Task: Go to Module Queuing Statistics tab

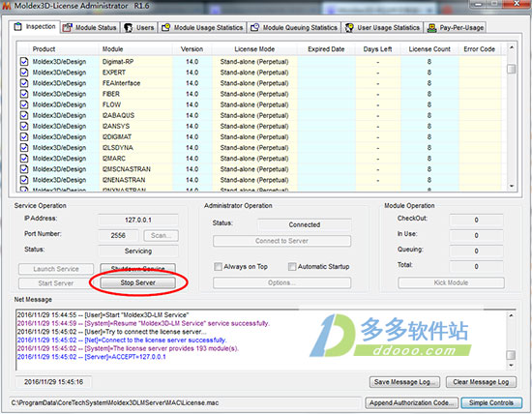Action: 294,27
